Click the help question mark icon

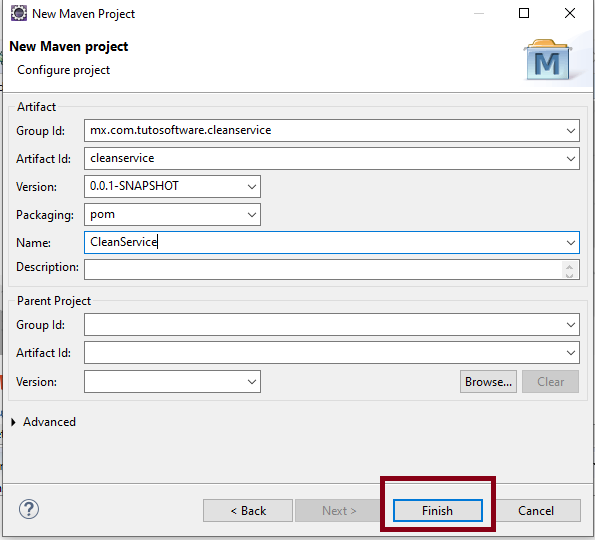pyautogui.click(x=29, y=510)
